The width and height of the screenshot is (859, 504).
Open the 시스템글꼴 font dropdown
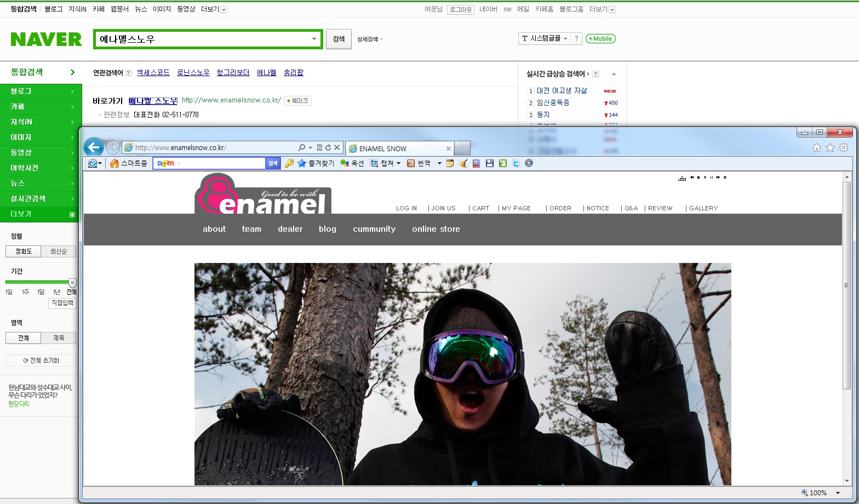pyautogui.click(x=544, y=38)
